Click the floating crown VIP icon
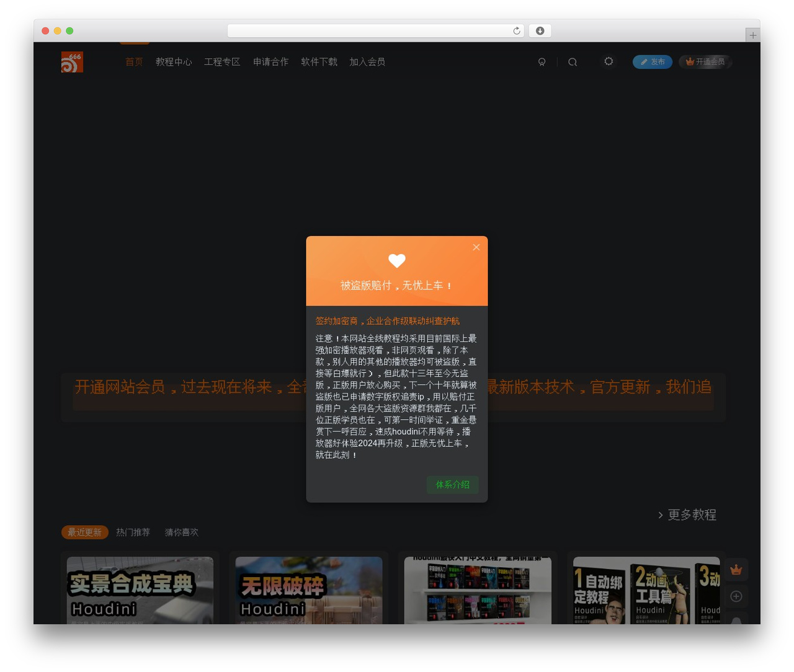 click(x=736, y=570)
